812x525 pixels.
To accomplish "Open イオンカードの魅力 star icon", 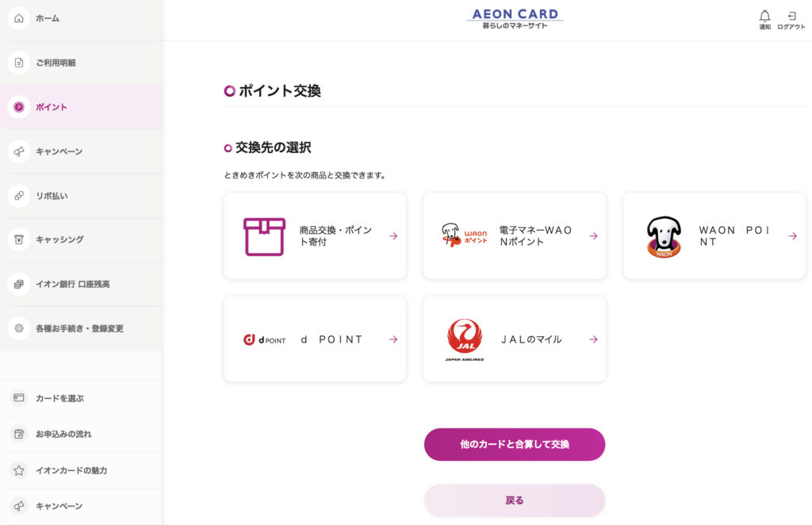I will click(19, 470).
